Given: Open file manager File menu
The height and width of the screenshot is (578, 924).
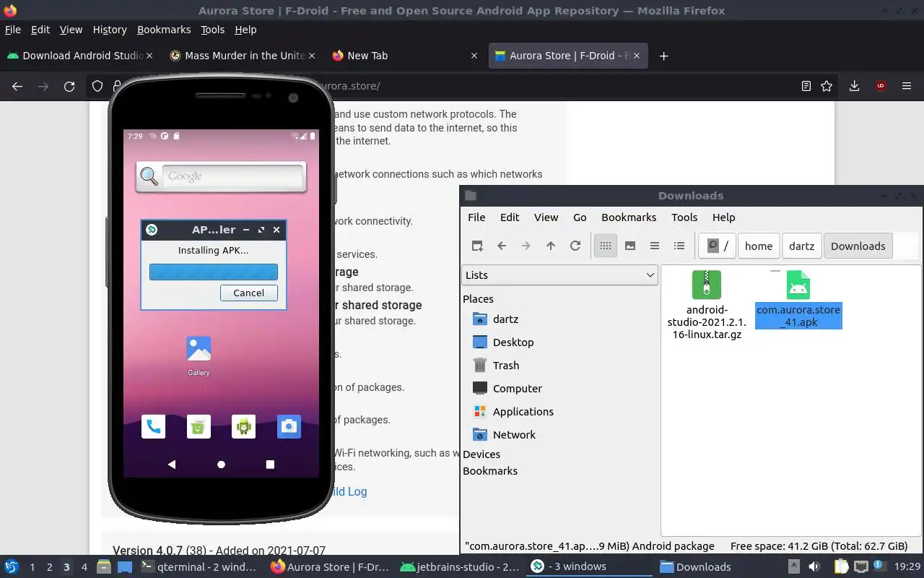Looking at the screenshot, I should 476,217.
